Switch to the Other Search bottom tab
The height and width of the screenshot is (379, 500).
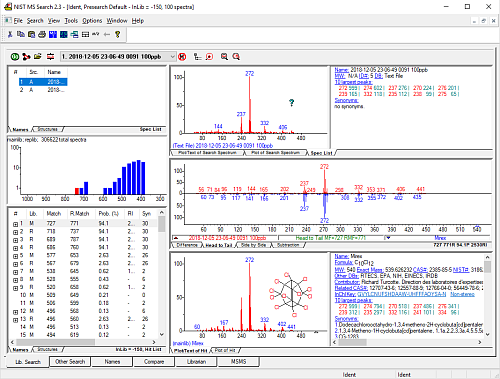coord(70,362)
